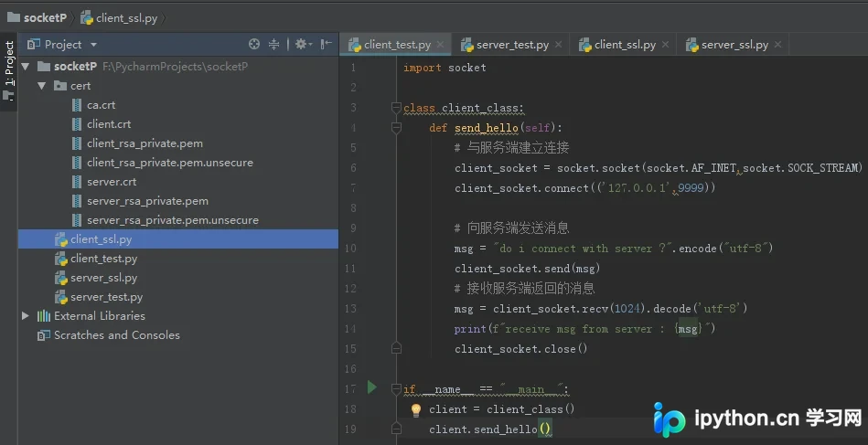
Task: Click the fold end marker at line 15
Action: [x=396, y=348]
